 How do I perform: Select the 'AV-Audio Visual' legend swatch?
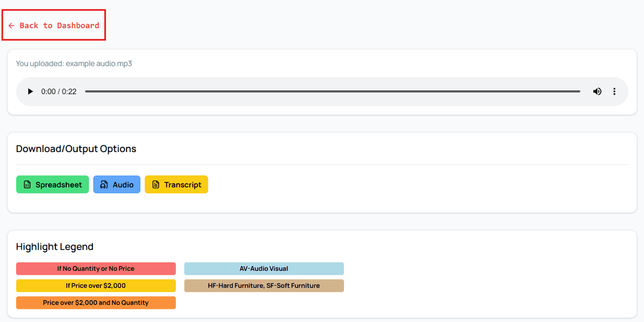point(264,268)
